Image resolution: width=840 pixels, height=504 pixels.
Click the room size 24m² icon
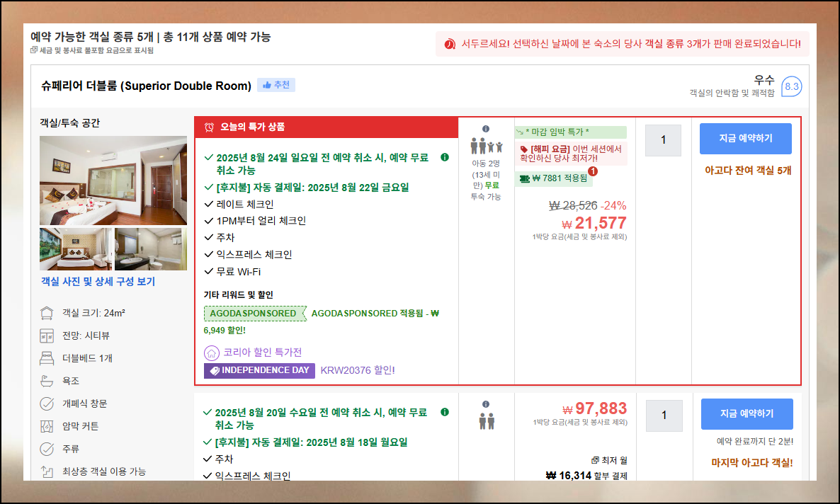tap(47, 314)
